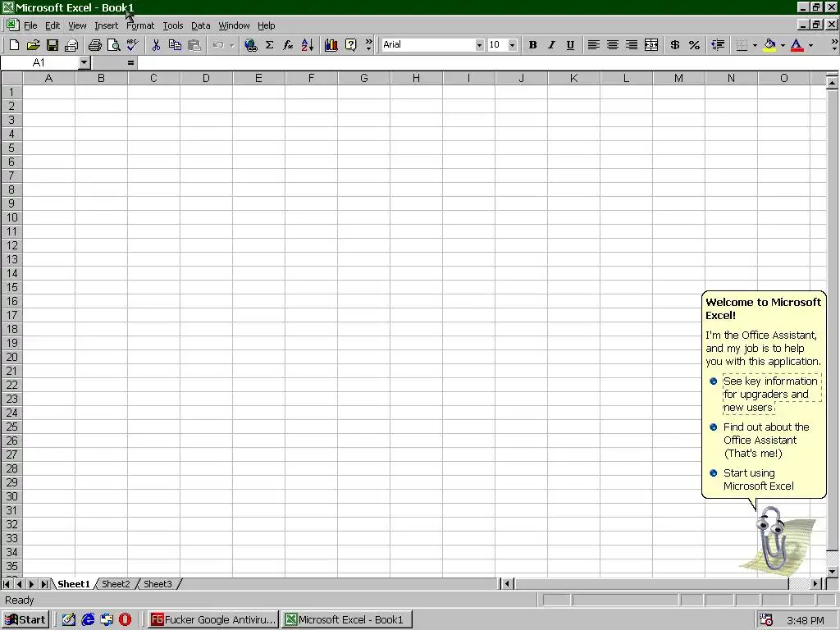Click the AutoSum sigma icon

[269, 45]
